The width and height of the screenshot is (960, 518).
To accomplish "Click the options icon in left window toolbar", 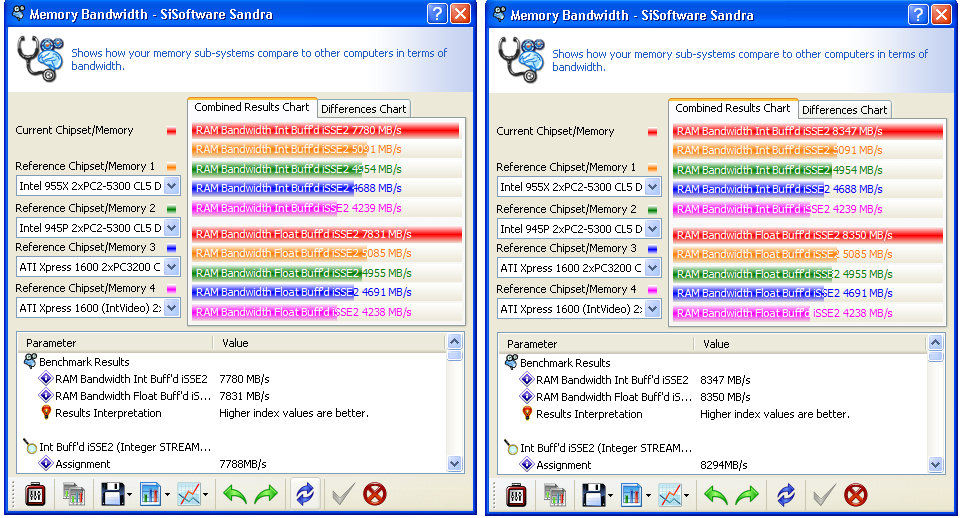I will coord(73,494).
